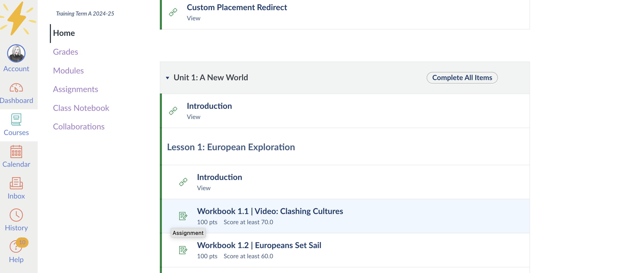
Task: Open the History clock icon
Action: [x=16, y=215]
